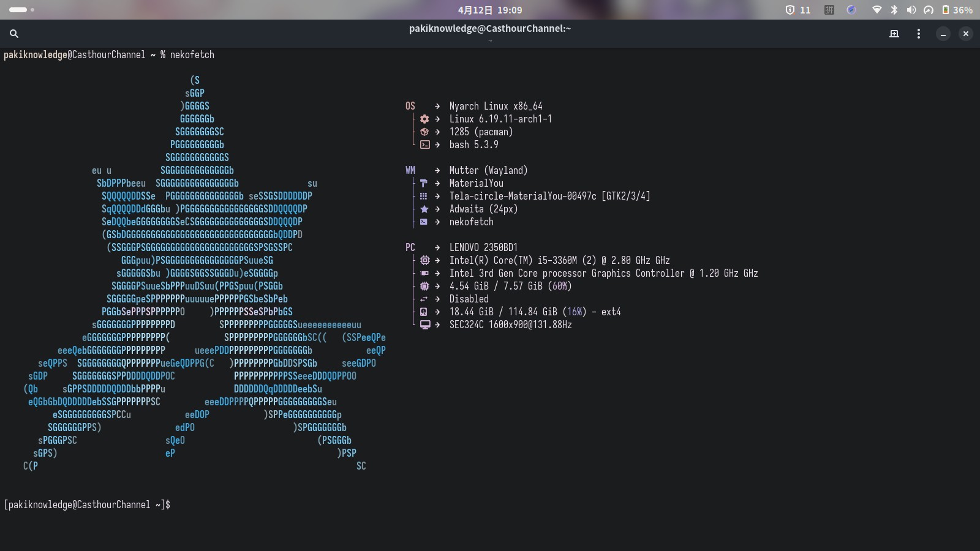980x551 pixels.
Task: Click the power profile gauge icon
Action: point(929,10)
